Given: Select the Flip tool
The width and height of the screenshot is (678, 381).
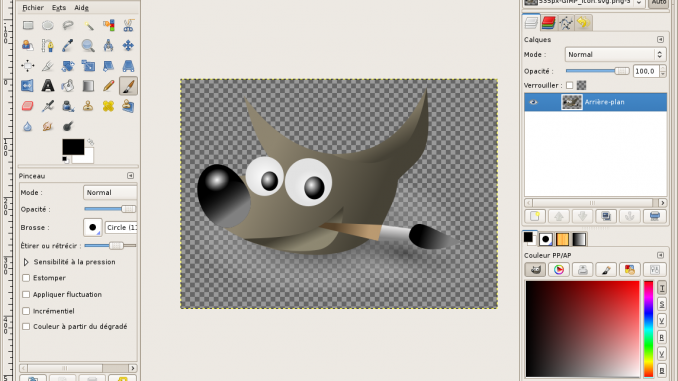Looking at the screenshot, I should 28,86.
